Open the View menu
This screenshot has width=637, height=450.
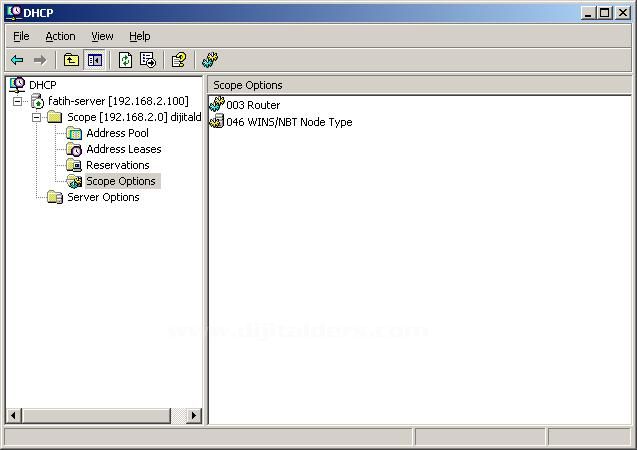(102, 36)
